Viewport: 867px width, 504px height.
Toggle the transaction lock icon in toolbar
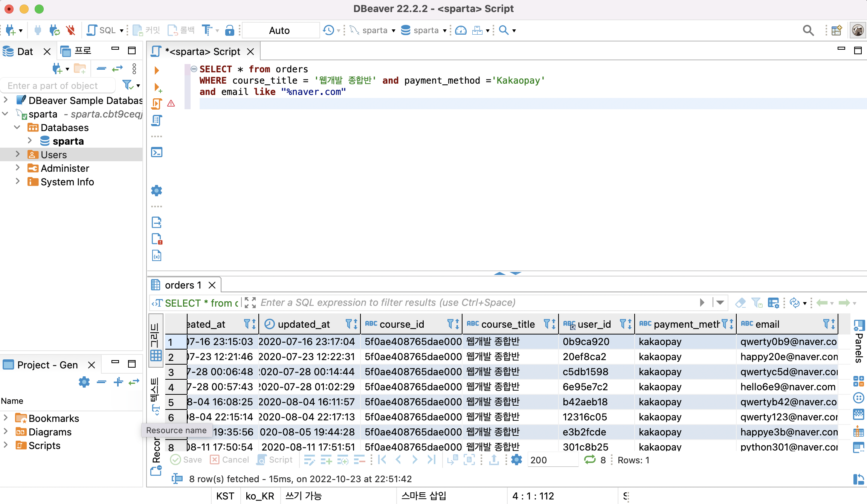[229, 30]
